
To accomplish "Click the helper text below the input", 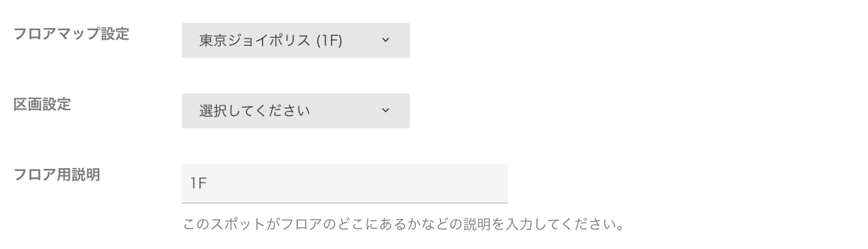I will tap(403, 226).
